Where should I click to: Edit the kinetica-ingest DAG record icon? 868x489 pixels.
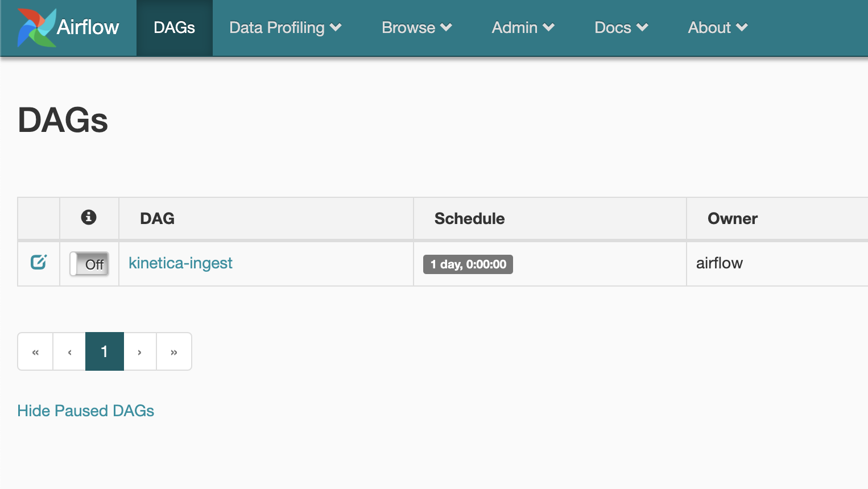(39, 262)
